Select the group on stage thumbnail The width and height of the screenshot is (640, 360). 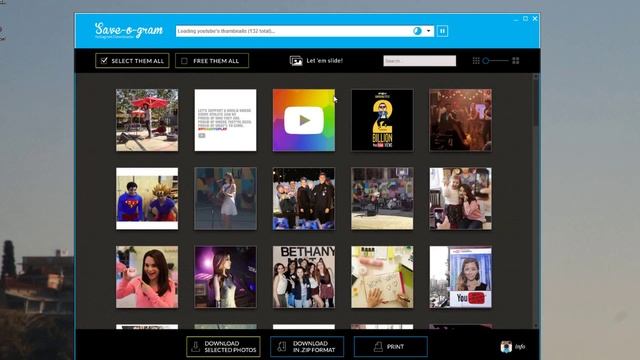[x=304, y=198]
